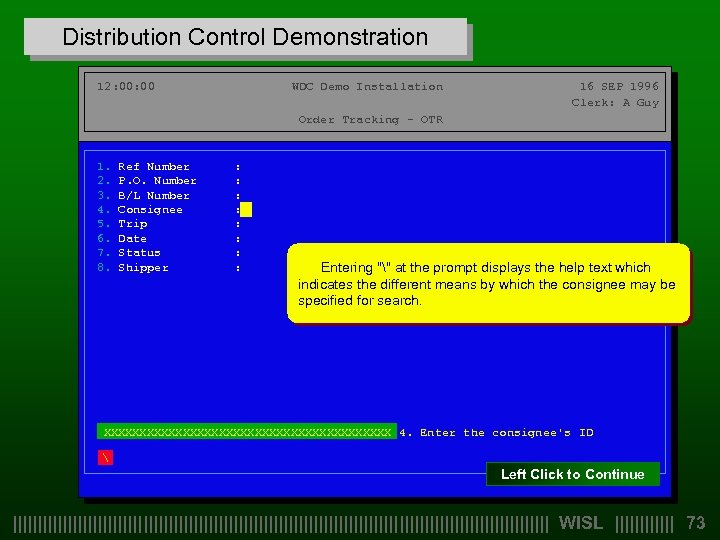Click the WDC Demo Installation header text
The image size is (720, 540).
click(367, 86)
